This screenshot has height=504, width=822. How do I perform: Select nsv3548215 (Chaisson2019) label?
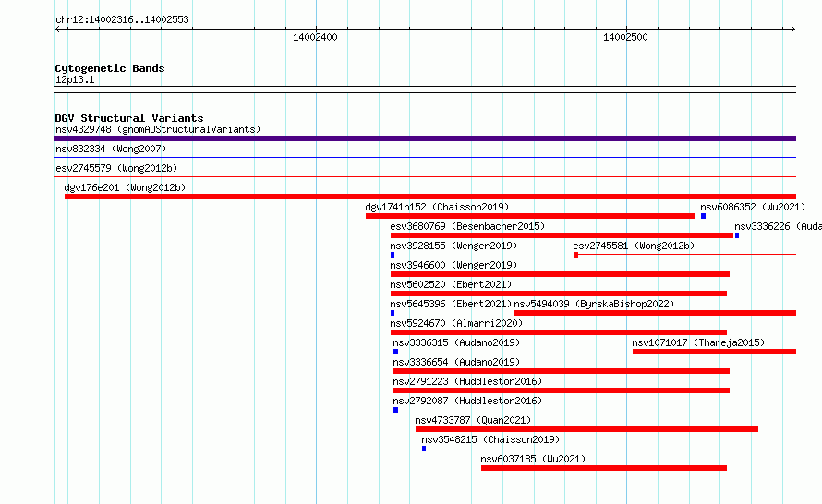coord(490,439)
